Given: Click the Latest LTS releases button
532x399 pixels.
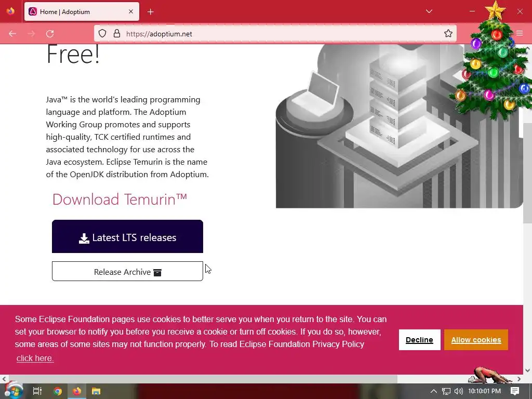Looking at the screenshot, I should (127, 236).
